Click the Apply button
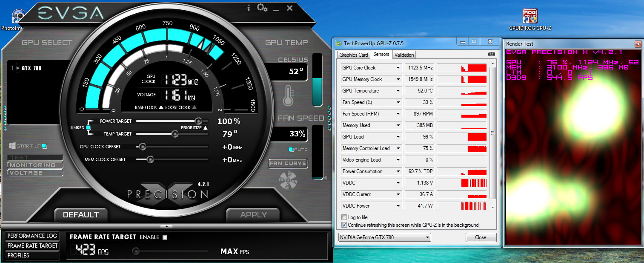 253,215
